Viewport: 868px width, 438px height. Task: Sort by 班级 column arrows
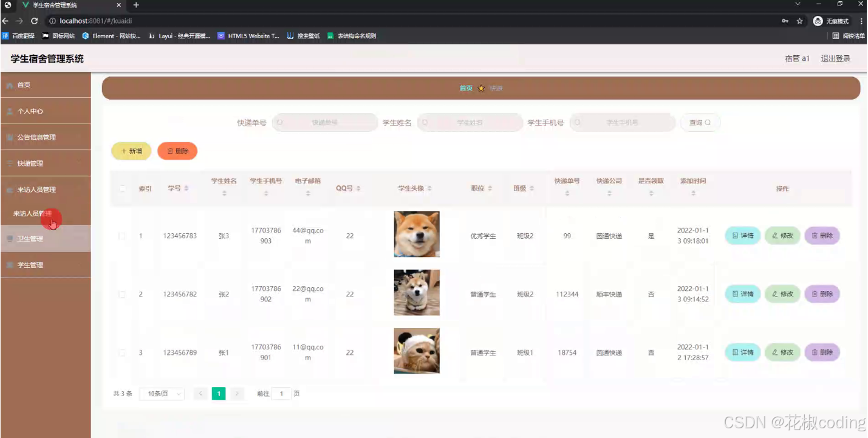click(x=531, y=188)
